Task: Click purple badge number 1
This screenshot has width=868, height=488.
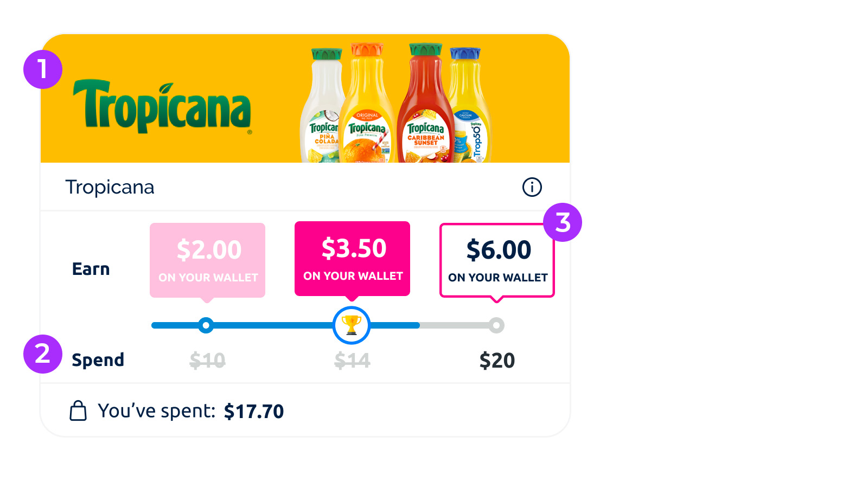Action: pos(43,69)
